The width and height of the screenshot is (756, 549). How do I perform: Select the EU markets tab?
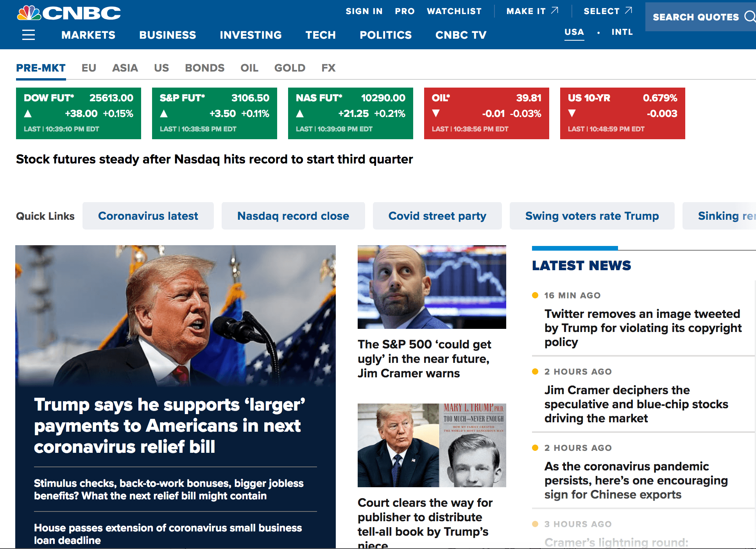[89, 68]
